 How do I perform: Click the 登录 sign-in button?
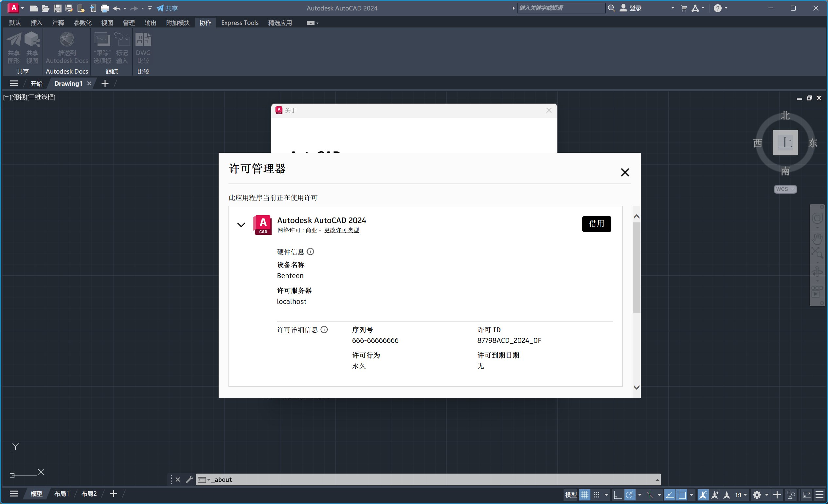coord(631,8)
